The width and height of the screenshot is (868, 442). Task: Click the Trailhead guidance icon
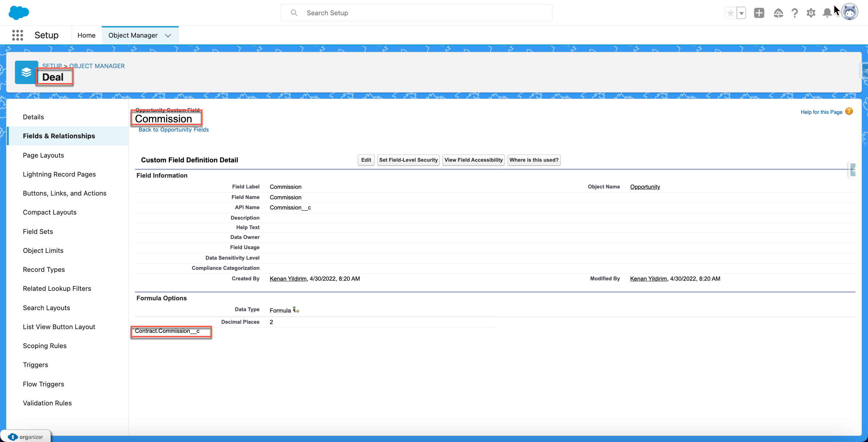pyautogui.click(x=778, y=13)
